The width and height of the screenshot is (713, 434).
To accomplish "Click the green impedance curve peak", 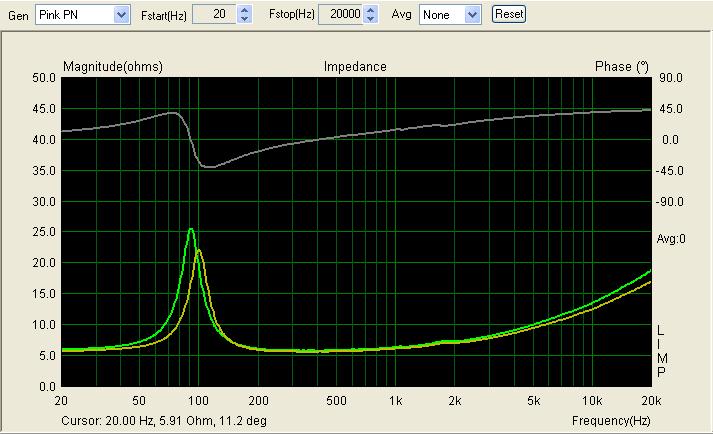I will point(191,230).
